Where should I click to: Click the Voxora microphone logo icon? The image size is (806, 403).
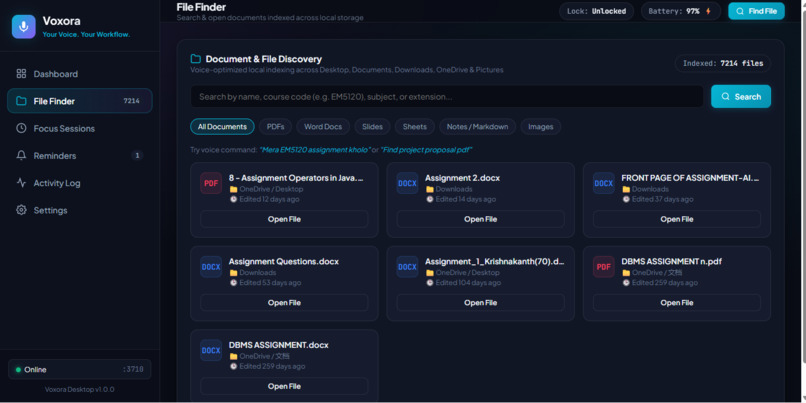24,27
